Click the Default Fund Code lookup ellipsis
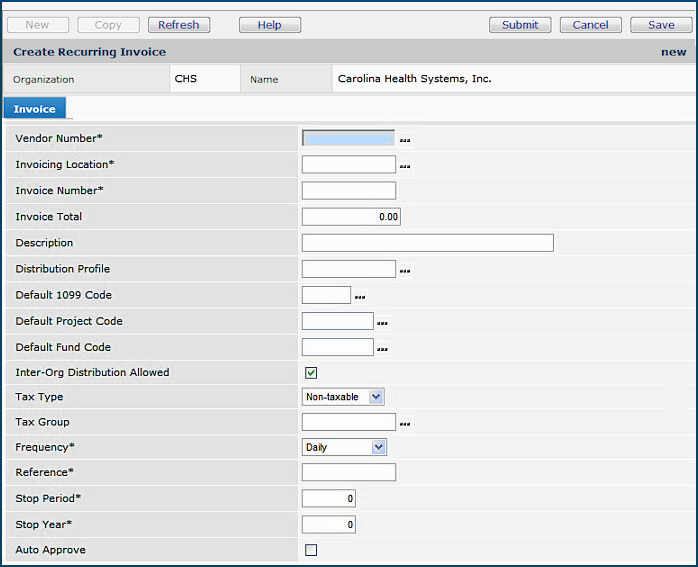Image resolution: width=698 pixels, height=567 pixels. pyautogui.click(x=382, y=349)
